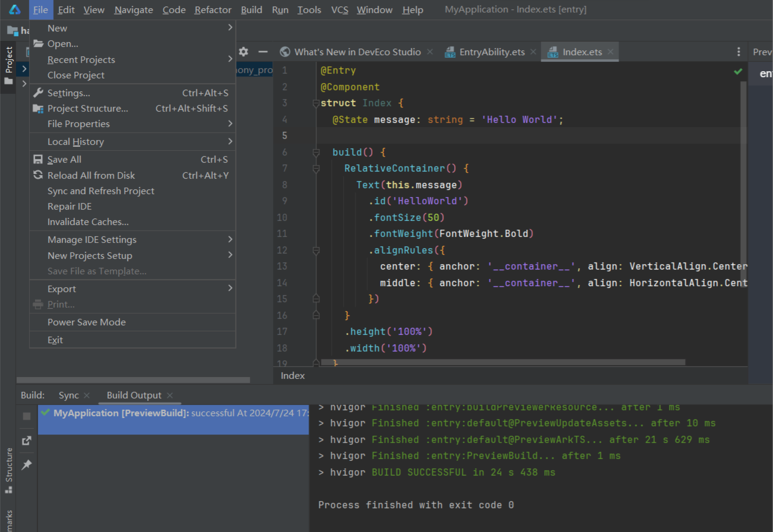Click 'Process finished with exit code 0' line

[x=416, y=505]
